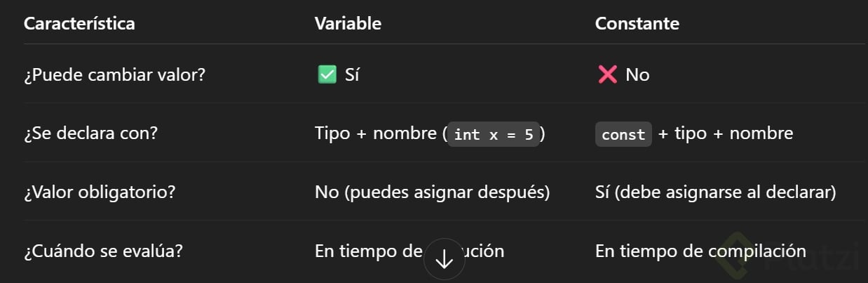Click the "No" text in Constante column
This screenshot has height=283, width=868.
click(x=637, y=74)
